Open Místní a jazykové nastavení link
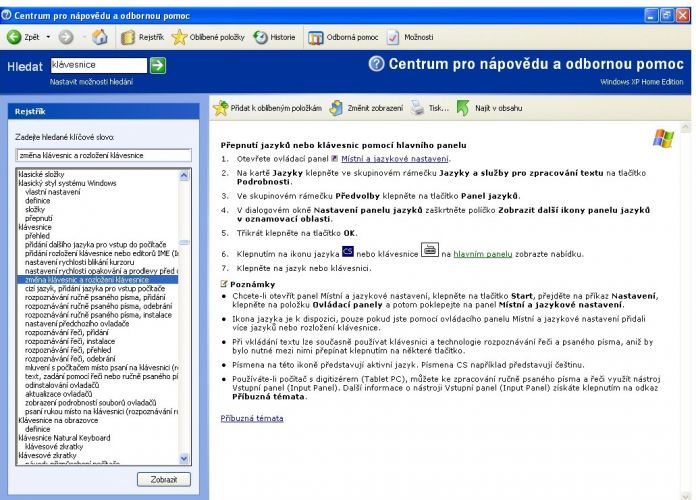The width and height of the screenshot is (696, 500). tap(395, 159)
